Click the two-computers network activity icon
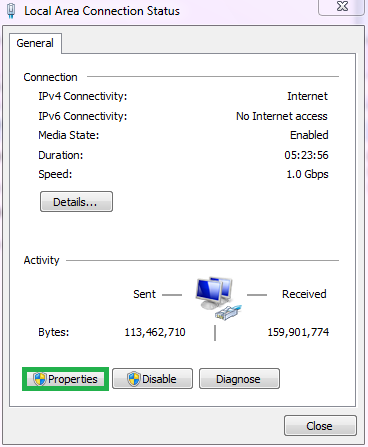 218,298
